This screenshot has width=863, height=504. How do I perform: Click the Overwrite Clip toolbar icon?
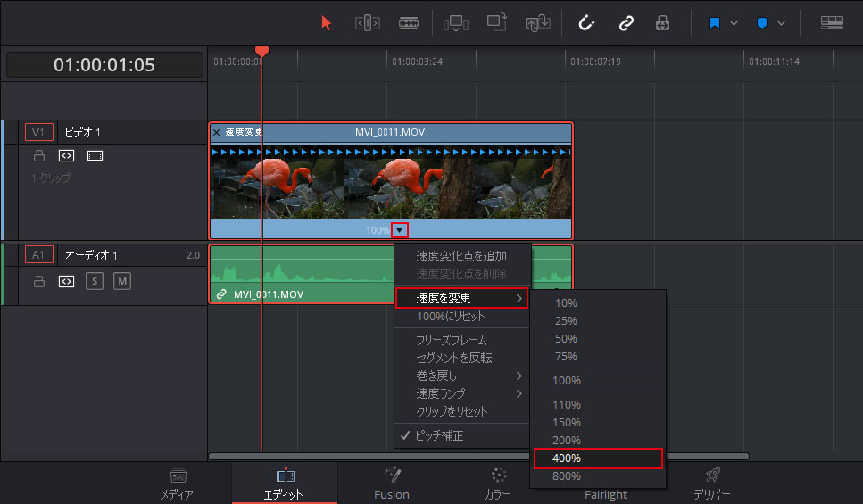click(x=497, y=23)
